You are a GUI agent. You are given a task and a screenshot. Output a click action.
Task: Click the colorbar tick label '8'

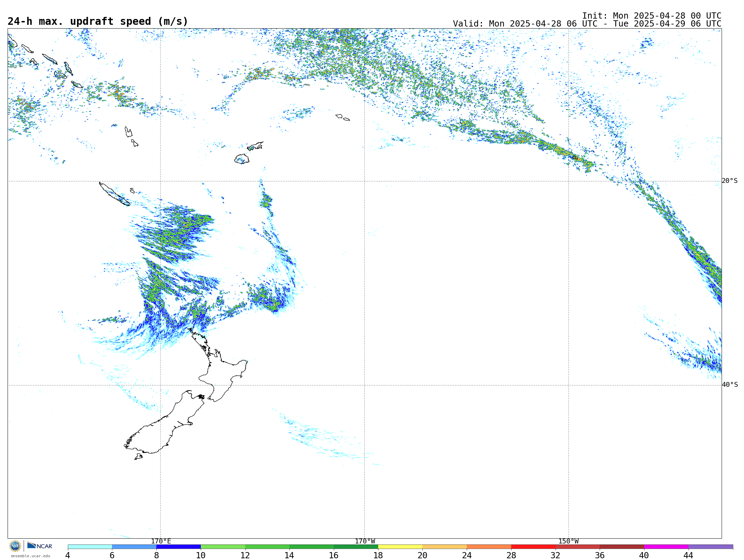[x=156, y=555]
